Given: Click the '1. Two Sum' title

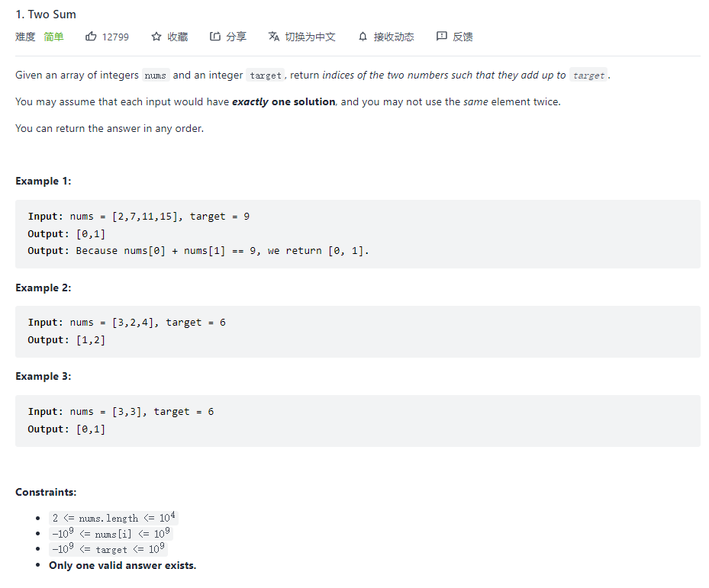Looking at the screenshot, I should [x=46, y=14].
